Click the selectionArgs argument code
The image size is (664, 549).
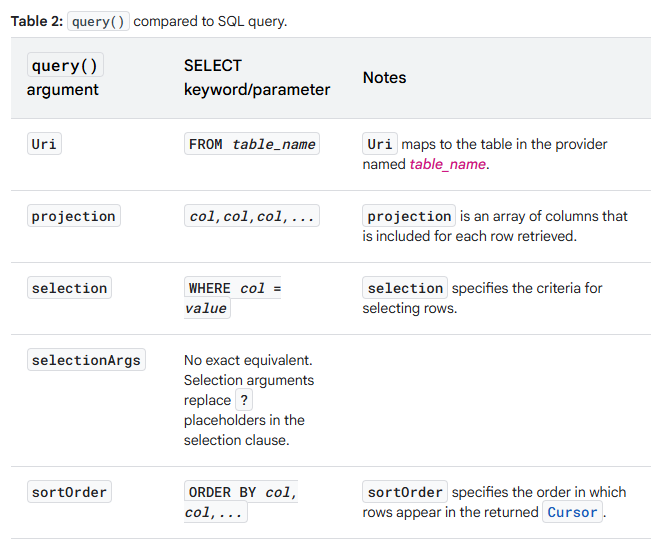pos(86,360)
